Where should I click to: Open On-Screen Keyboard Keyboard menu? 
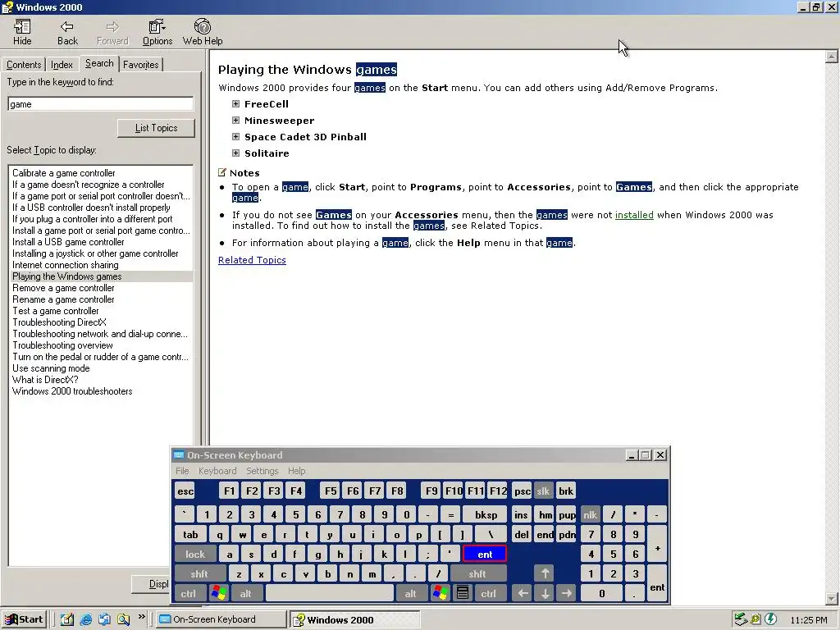[217, 471]
